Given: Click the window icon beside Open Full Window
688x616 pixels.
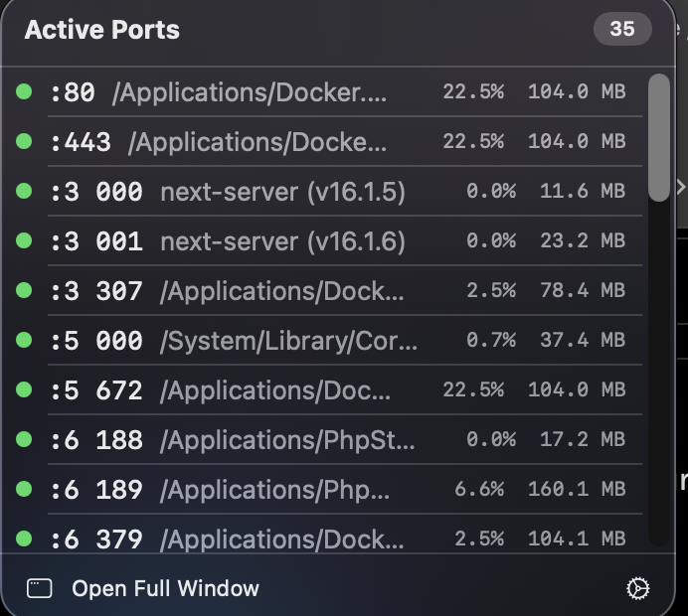Looking at the screenshot, I should [40, 588].
